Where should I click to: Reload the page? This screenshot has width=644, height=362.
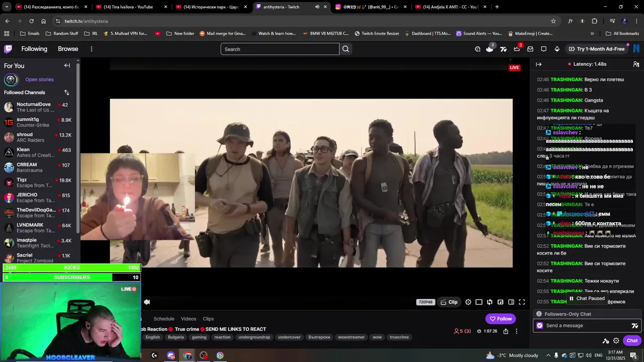tap(31, 21)
